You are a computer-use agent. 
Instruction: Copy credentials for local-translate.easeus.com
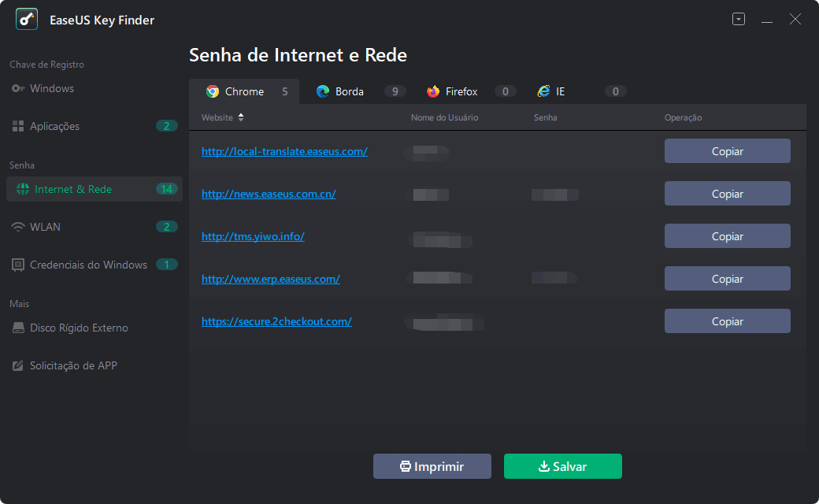pos(727,151)
